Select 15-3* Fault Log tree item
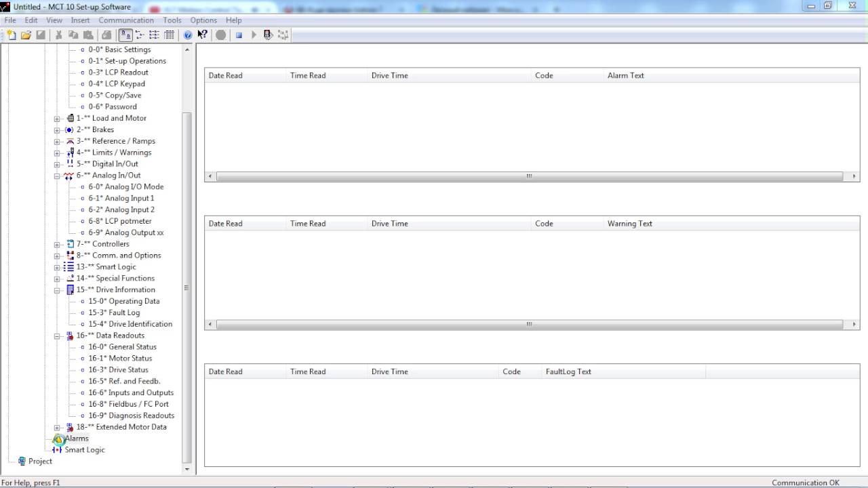 point(114,312)
